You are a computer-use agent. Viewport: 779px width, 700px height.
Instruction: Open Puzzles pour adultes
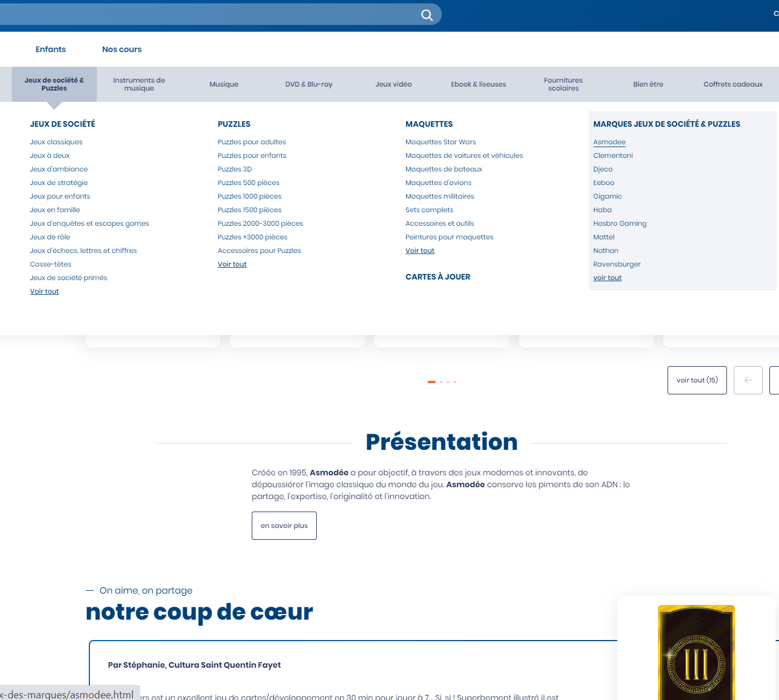tap(252, 142)
